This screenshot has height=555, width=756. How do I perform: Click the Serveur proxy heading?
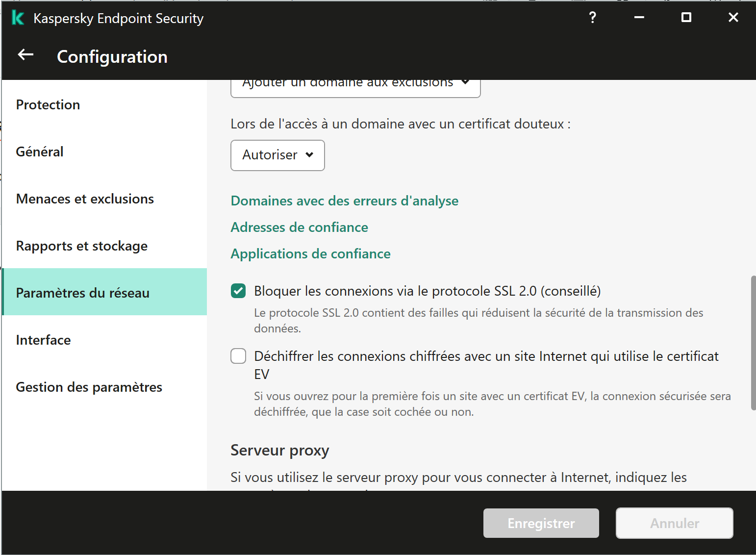tap(280, 450)
